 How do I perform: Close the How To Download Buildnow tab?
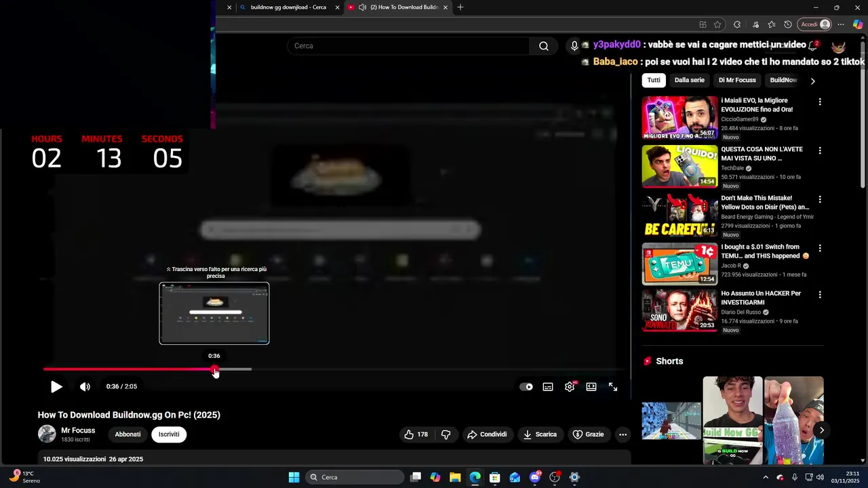pyautogui.click(x=445, y=7)
